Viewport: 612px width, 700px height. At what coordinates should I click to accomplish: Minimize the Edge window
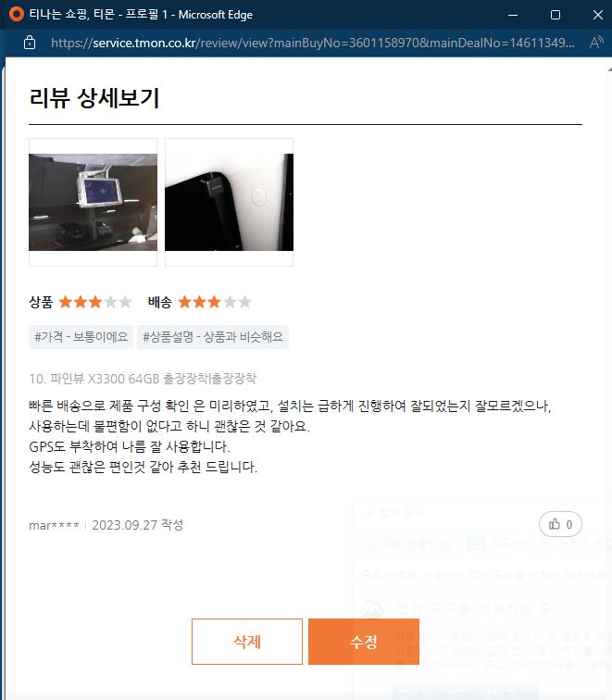click(x=513, y=15)
